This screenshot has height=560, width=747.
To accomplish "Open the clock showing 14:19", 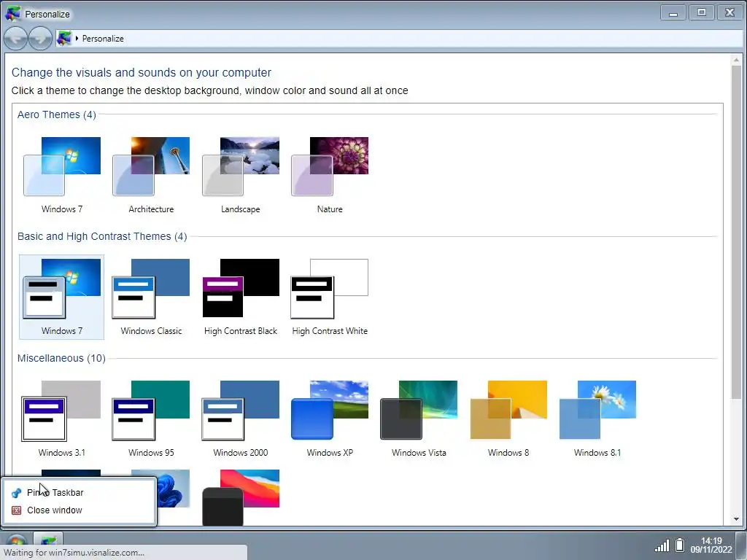I will pos(711,545).
